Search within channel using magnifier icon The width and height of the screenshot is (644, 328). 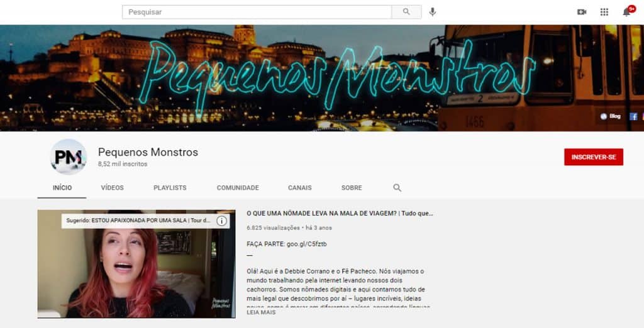[397, 188]
